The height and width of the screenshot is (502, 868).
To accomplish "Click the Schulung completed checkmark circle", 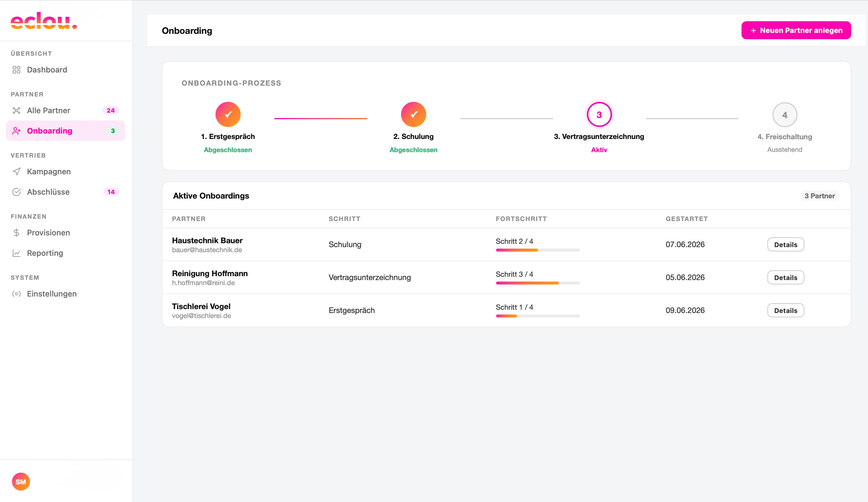I will 413,114.
